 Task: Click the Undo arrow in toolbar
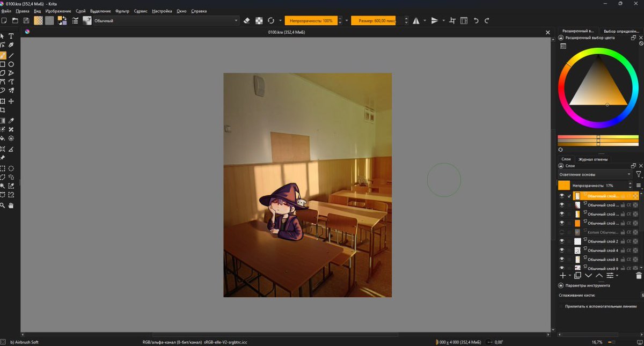coord(475,20)
